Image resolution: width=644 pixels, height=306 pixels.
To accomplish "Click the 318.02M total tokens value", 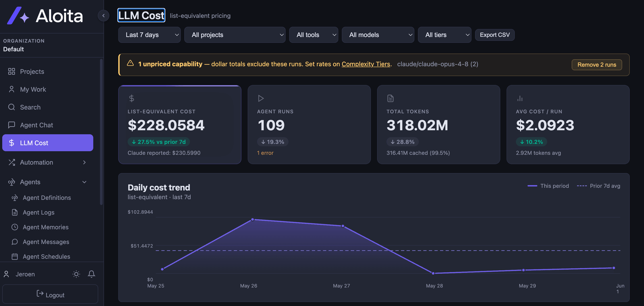I will (x=417, y=125).
